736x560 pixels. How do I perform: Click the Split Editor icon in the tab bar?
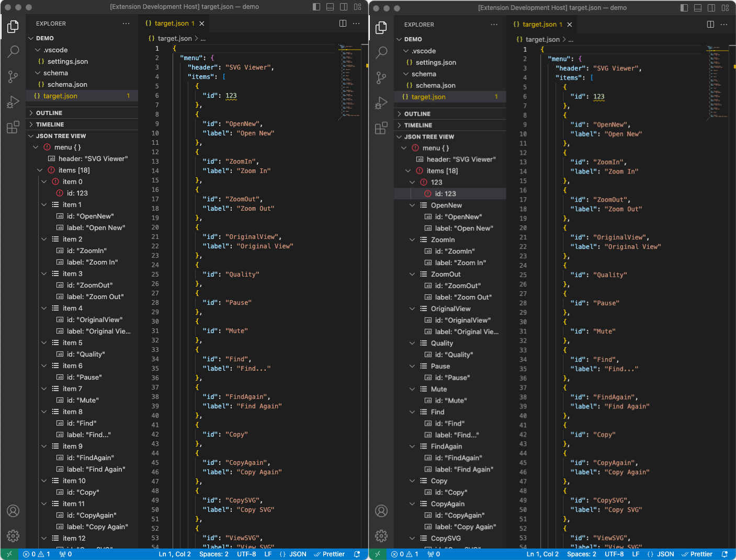343,24
